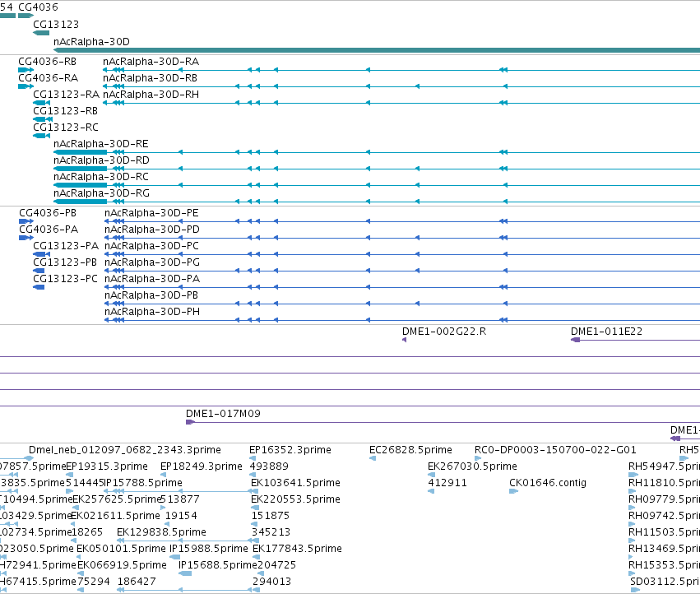Select CK01646.contig label
Viewport: 700px width, 594px height.
click(x=548, y=483)
